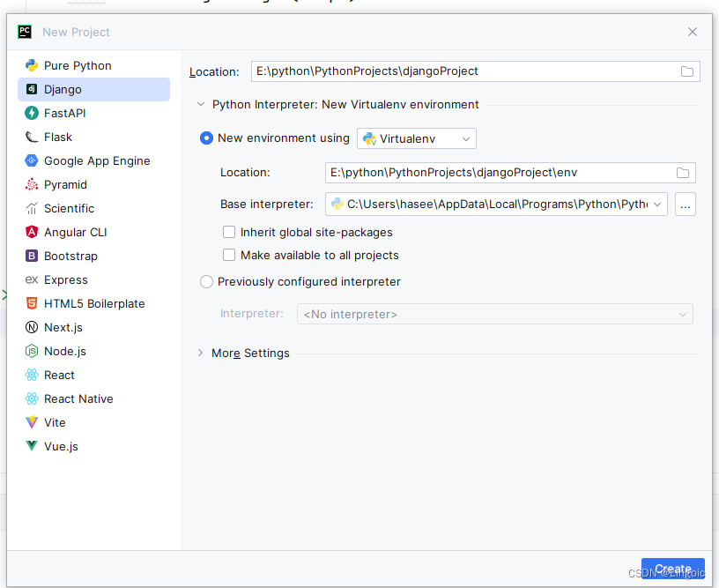Open the disabled Interpreter combo box
The image size is (719, 588).
tap(495, 314)
